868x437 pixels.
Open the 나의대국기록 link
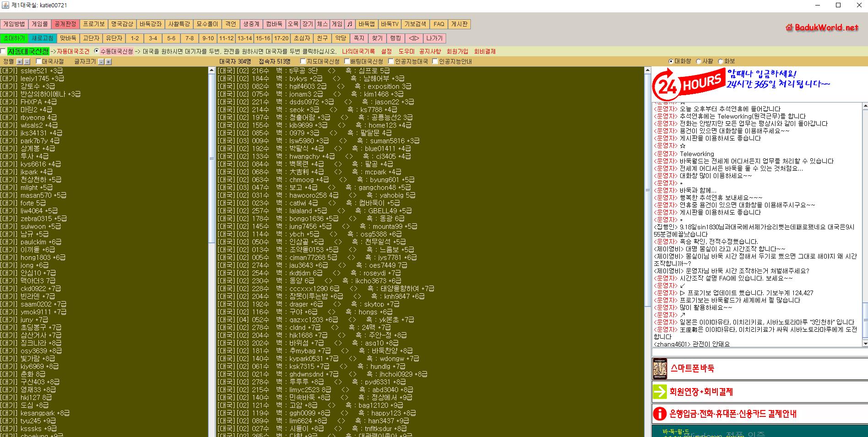coord(358,51)
